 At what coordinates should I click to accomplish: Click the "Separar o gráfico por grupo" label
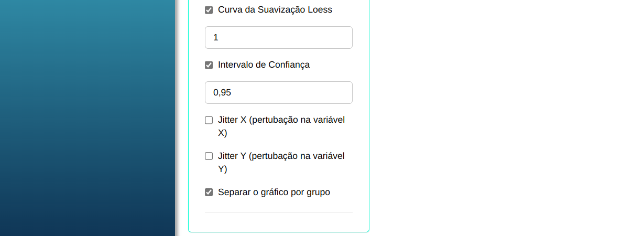coord(274,192)
